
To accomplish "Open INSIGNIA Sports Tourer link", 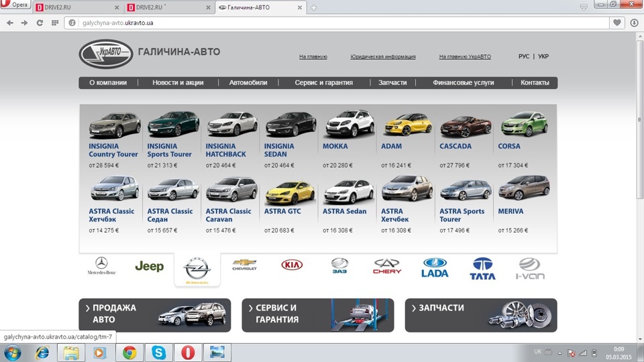I will (169, 150).
